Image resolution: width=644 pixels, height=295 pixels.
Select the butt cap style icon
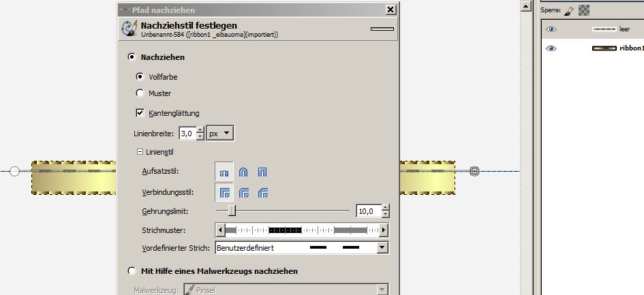coord(224,172)
